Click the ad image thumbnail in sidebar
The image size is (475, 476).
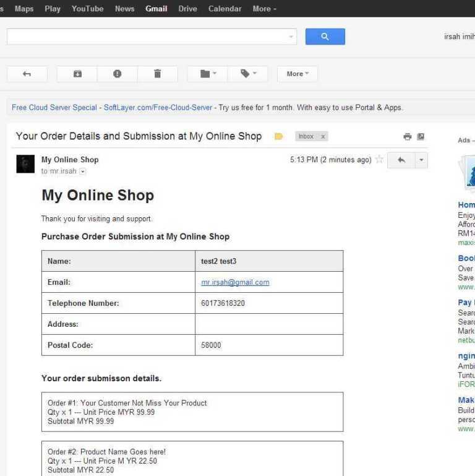(x=467, y=174)
